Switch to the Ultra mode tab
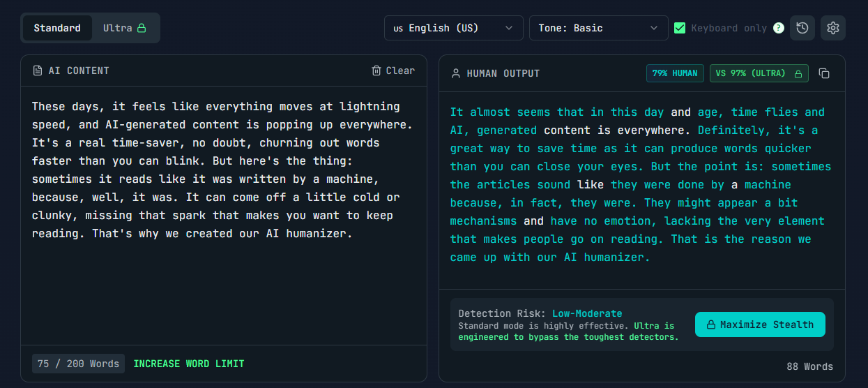This screenshot has height=388, width=868. tap(124, 28)
